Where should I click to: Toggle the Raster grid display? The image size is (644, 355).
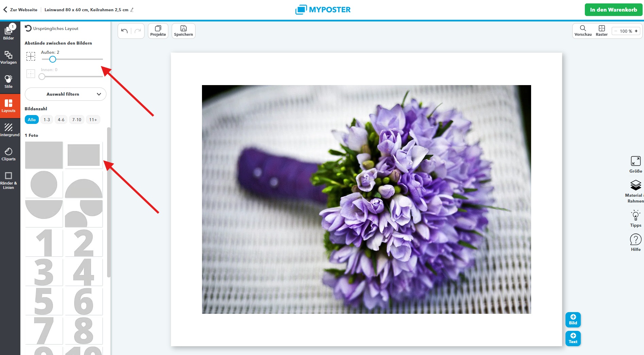click(601, 31)
